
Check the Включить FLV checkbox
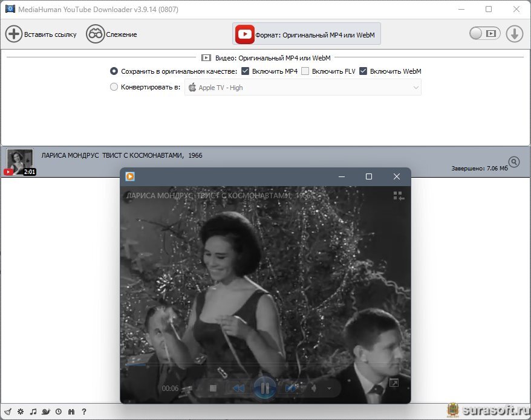[305, 71]
